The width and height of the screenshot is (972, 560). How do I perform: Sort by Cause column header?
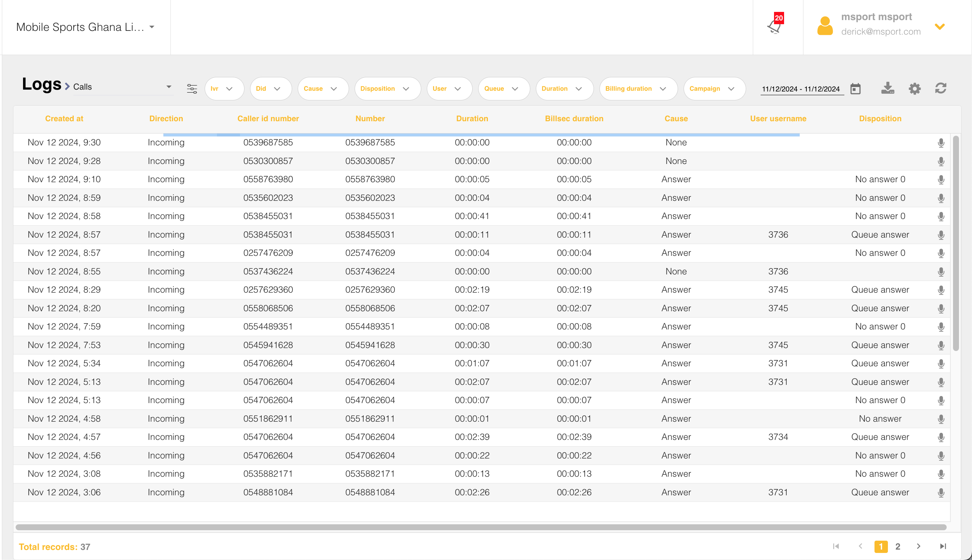[x=676, y=119]
